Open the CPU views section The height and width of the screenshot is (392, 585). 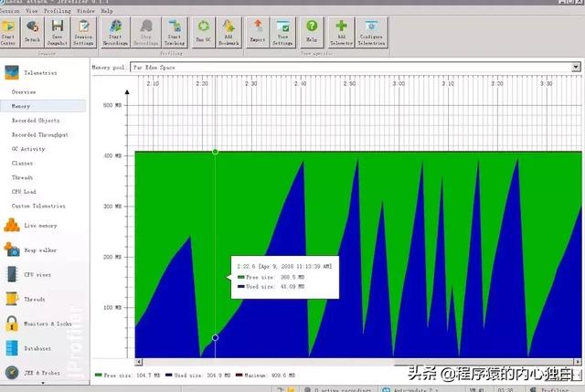[37, 275]
